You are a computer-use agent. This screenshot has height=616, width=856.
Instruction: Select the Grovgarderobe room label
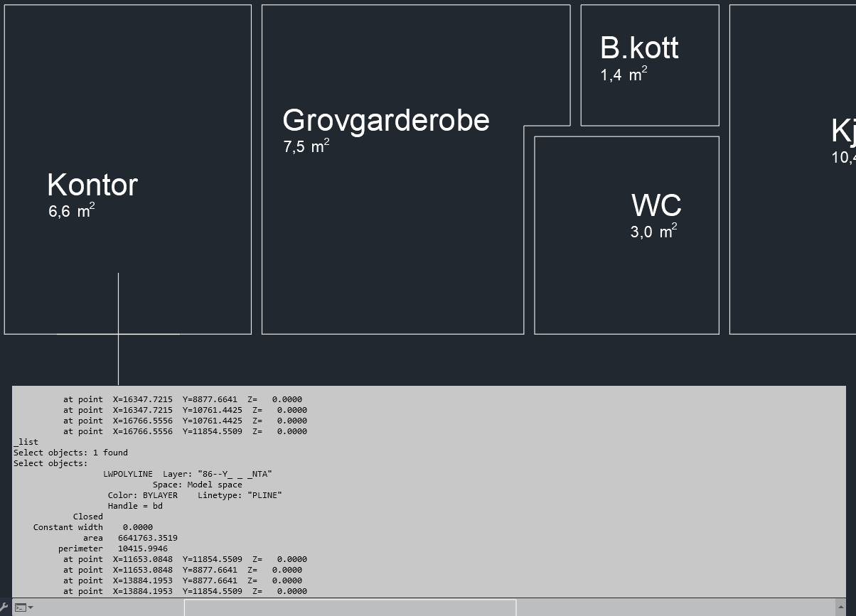(386, 121)
